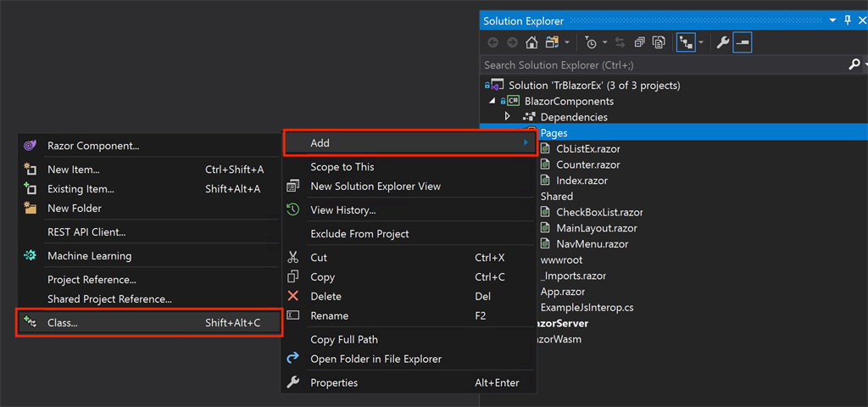Select New Solution Explorer View
This screenshot has width=868, height=407.
click(x=409, y=186)
